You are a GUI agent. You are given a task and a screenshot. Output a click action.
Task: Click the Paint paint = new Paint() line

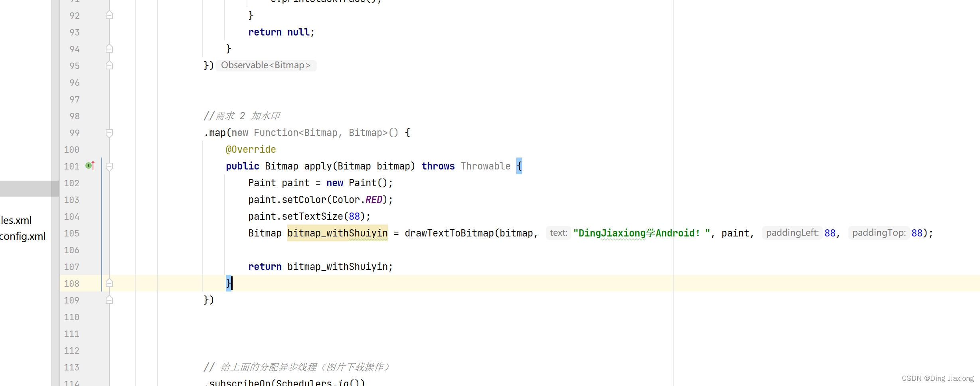pyautogui.click(x=320, y=183)
